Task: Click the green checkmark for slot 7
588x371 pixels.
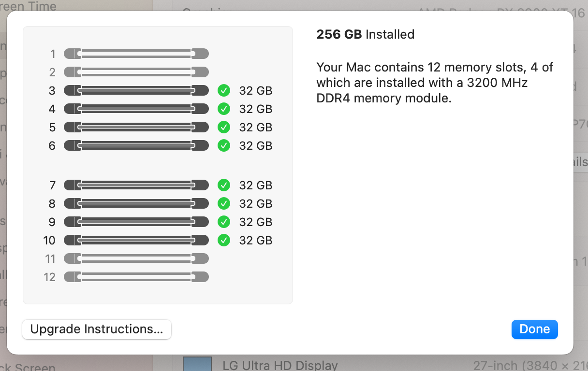Action: click(223, 185)
